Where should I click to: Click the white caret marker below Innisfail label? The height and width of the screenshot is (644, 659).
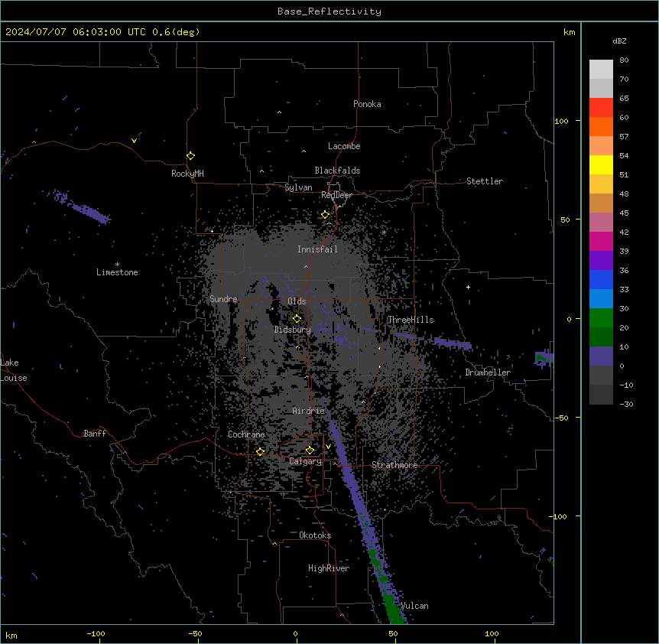(306, 266)
